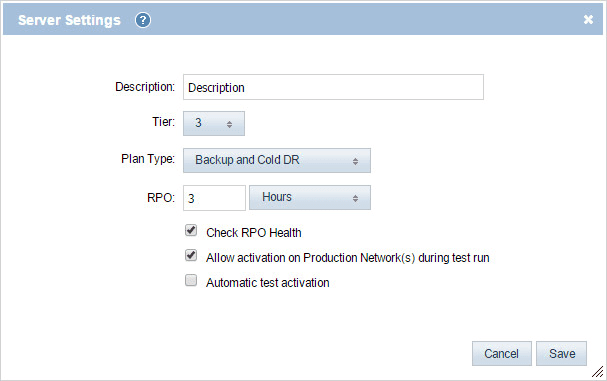Uncheck the Check RPO Health checkbox
607x381 pixels.
[191, 231]
